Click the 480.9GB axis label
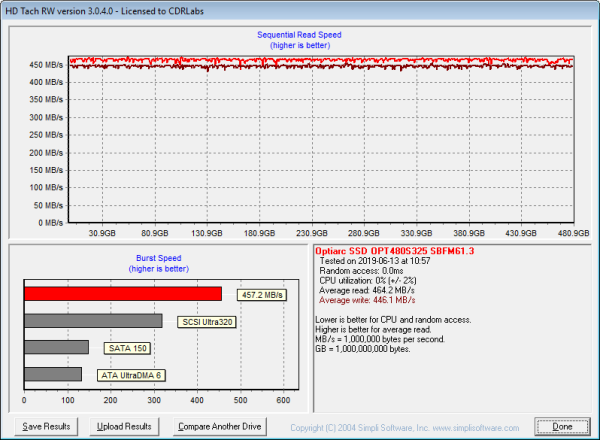The image size is (600, 440). pos(573,233)
